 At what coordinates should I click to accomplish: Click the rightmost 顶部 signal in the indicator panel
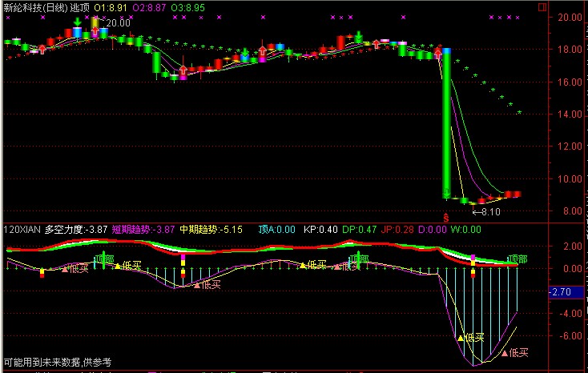(518, 260)
